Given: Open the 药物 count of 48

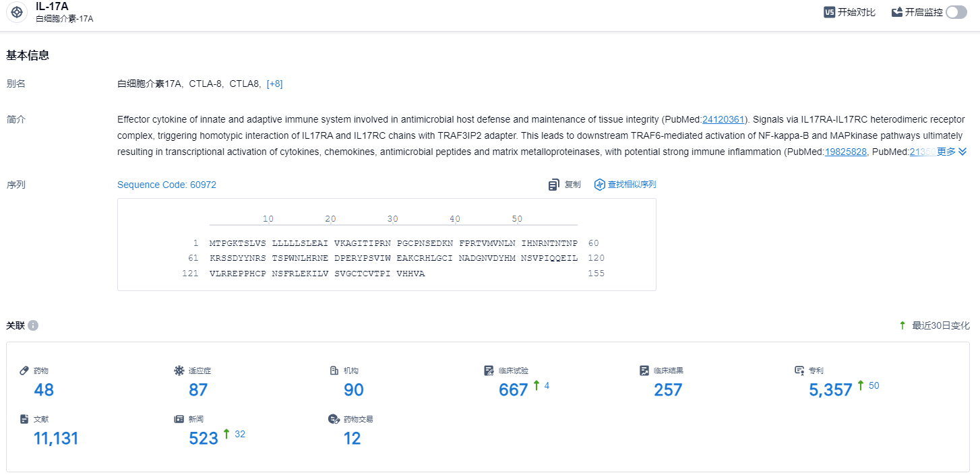Looking at the screenshot, I should (x=44, y=390).
